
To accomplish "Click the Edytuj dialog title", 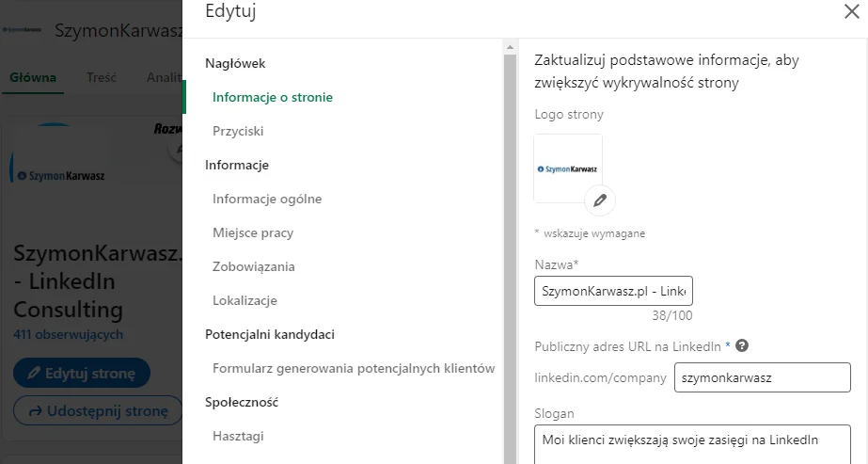I will pyautogui.click(x=230, y=11).
